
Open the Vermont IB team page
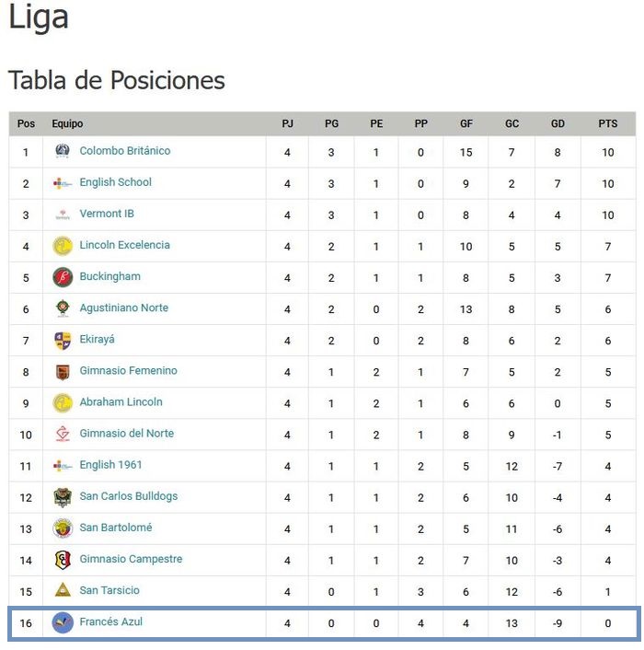coord(107,214)
